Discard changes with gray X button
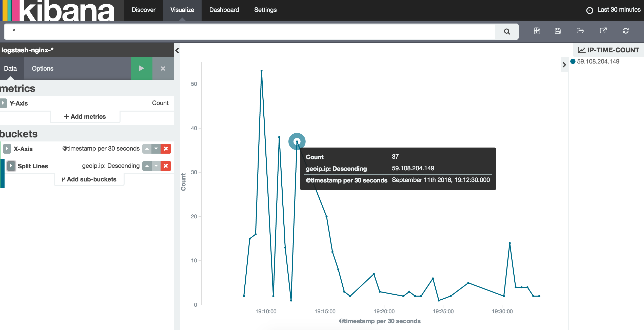 click(163, 68)
